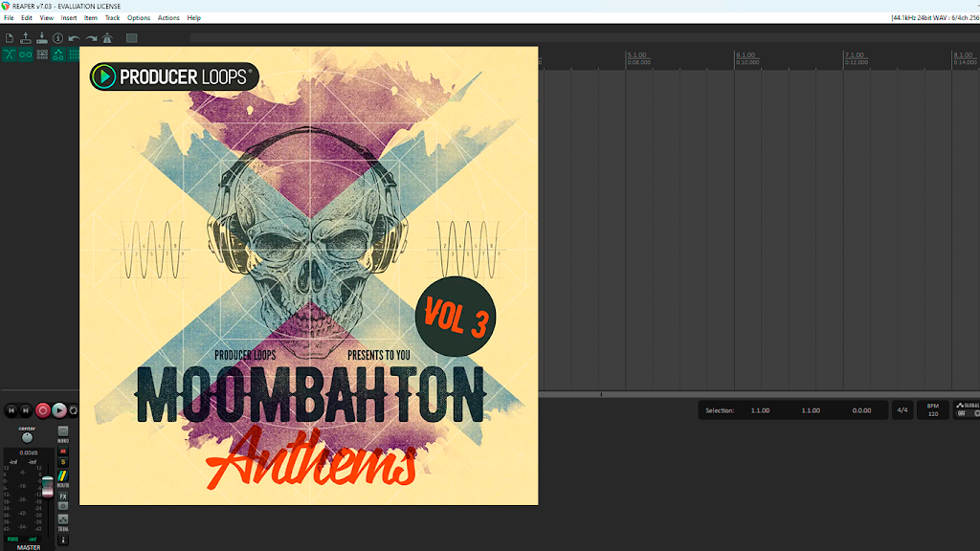Toggle the item grouping chain-link icon
The image size is (980, 551).
(26, 55)
